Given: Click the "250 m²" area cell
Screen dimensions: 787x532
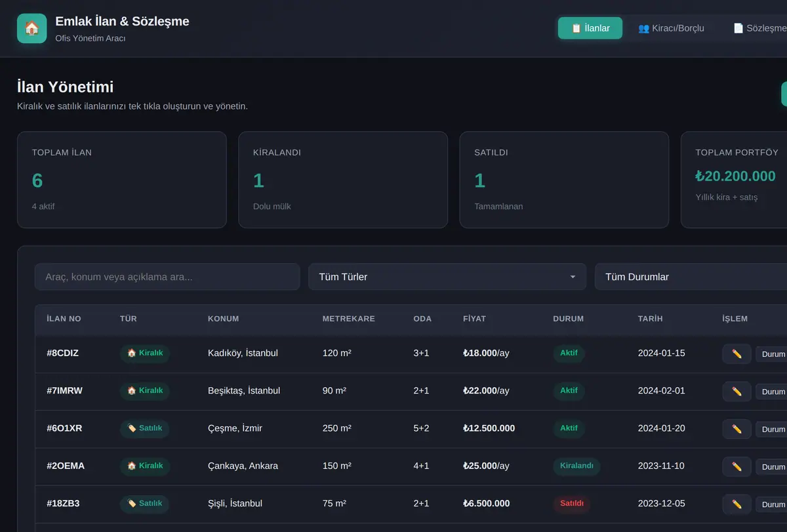Looking at the screenshot, I should click(x=337, y=429).
